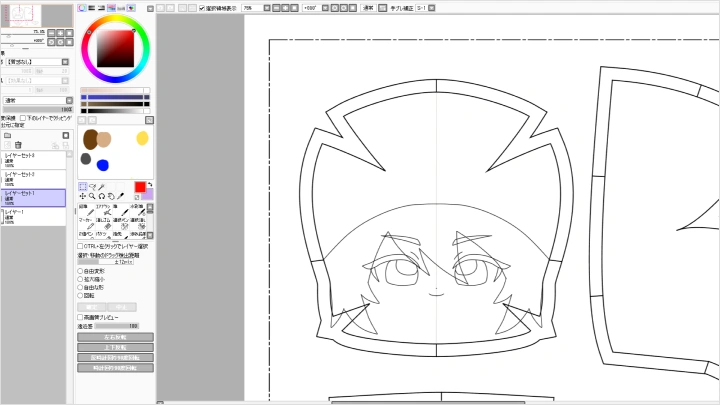This screenshot has height=405, width=720.
Task: Select 自由変形 free transform option
Action: click(x=80, y=271)
